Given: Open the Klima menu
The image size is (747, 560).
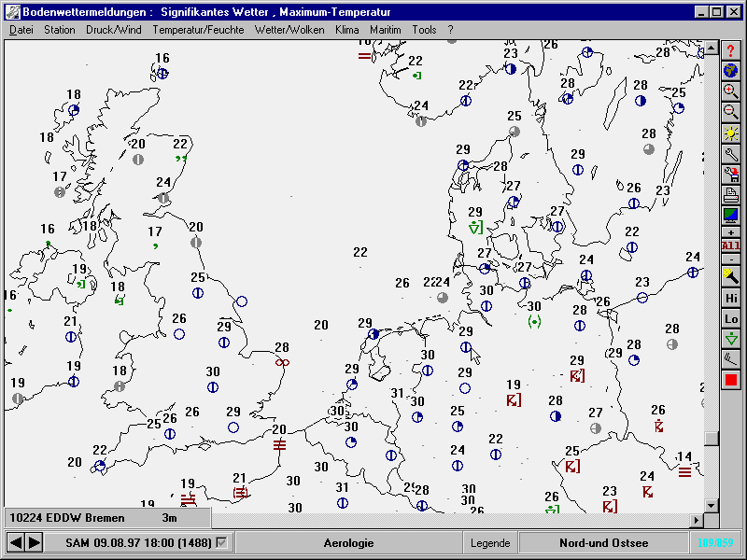Looking at the screenshot, I should tap(346, 30).
